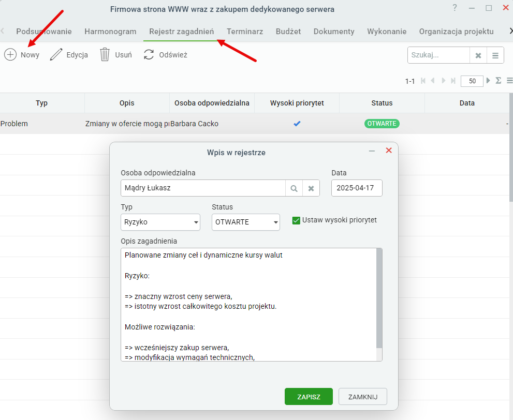This screenshot has height=420, width=513.
Task: Go to last page of results
Action: (453, 81)
